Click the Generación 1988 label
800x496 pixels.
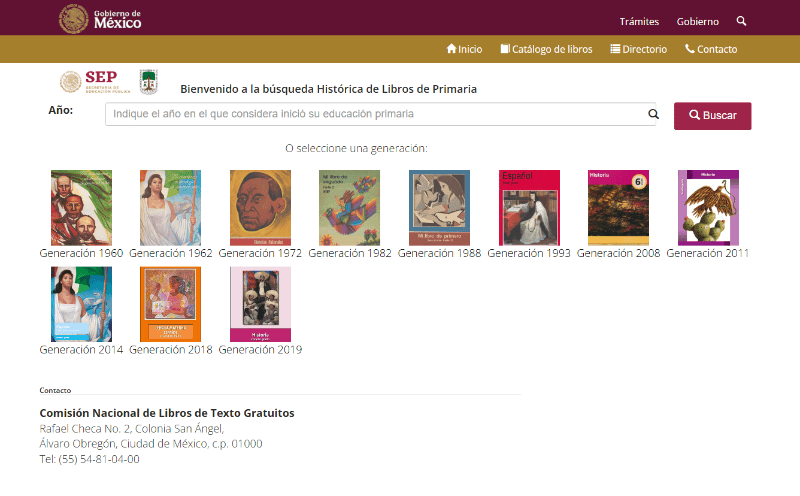click(x=439, y=253)
